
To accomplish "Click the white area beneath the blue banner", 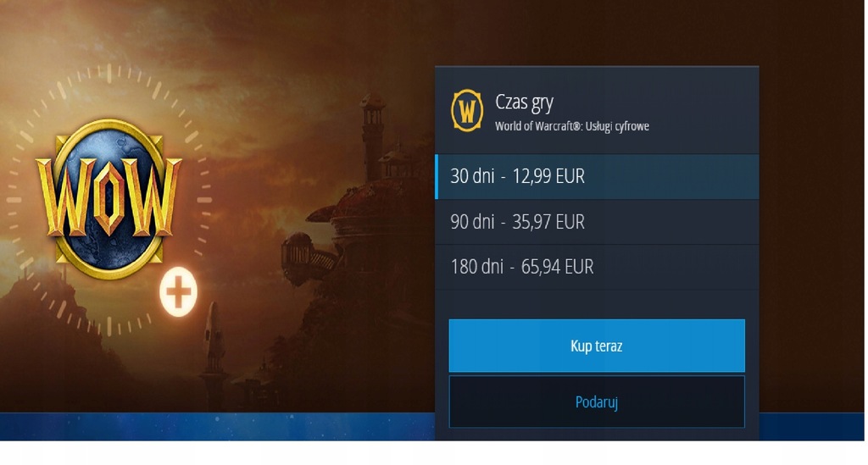I will point(431,453).
